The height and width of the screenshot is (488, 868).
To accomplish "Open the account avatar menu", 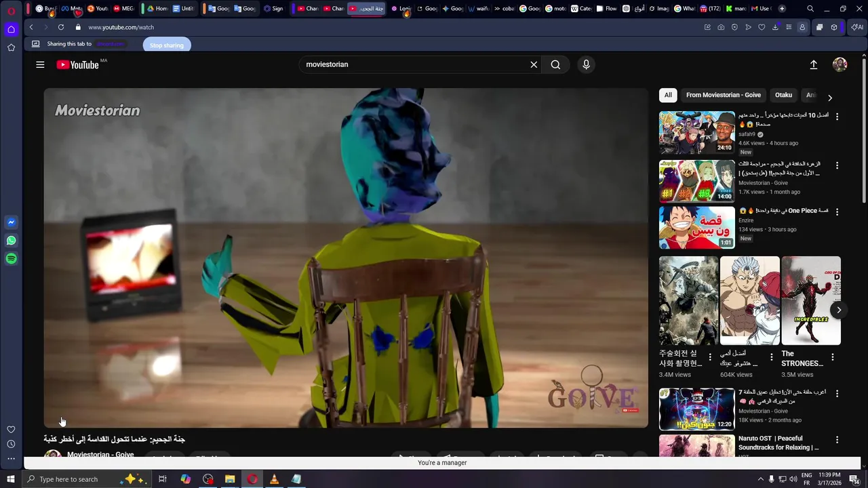I will (x=840, y=64).
